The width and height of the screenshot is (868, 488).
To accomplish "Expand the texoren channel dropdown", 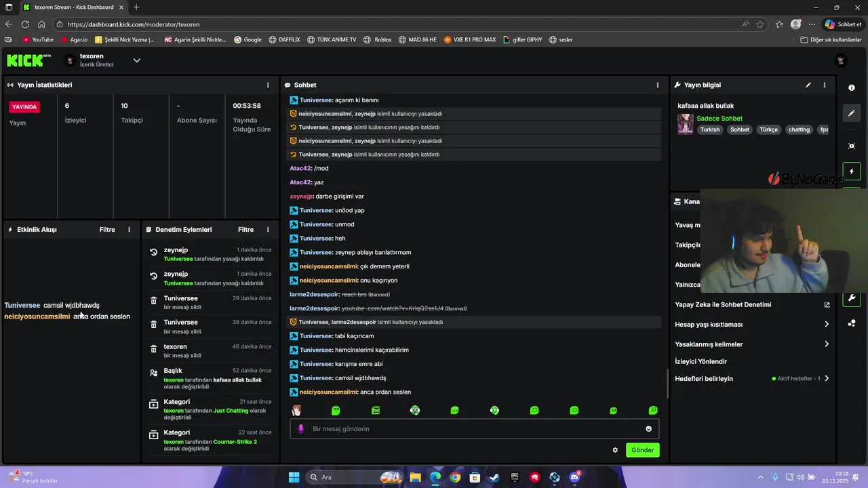I will pyautogui.click(x=136, y=60).
